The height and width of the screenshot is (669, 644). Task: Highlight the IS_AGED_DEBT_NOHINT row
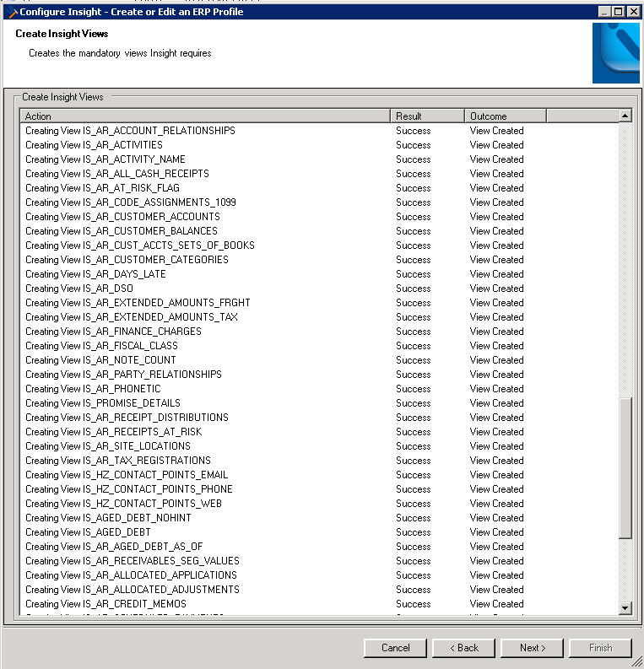108,518
